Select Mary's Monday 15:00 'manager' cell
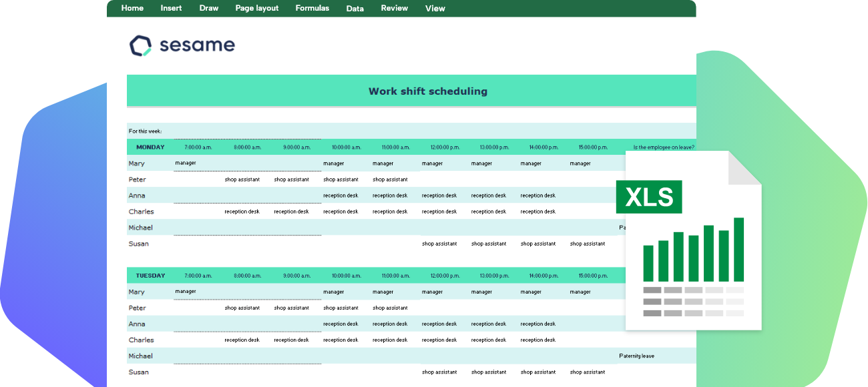Screen dimensions: 868x387 point(580,163)
